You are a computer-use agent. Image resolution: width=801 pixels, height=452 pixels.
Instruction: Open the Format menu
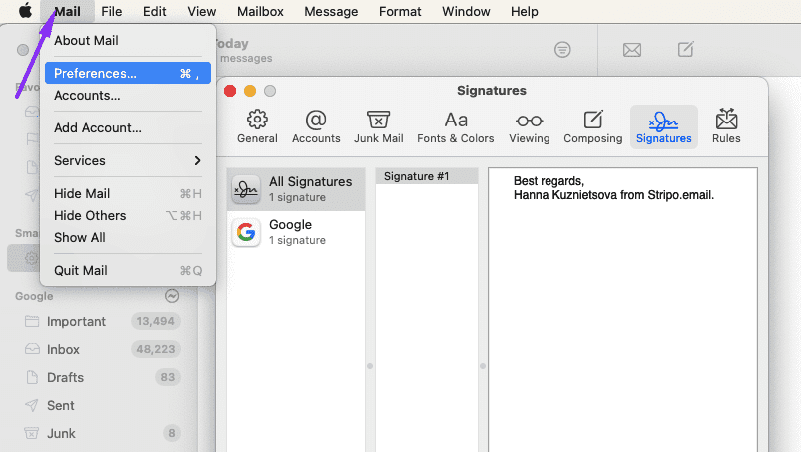(400, 11)
